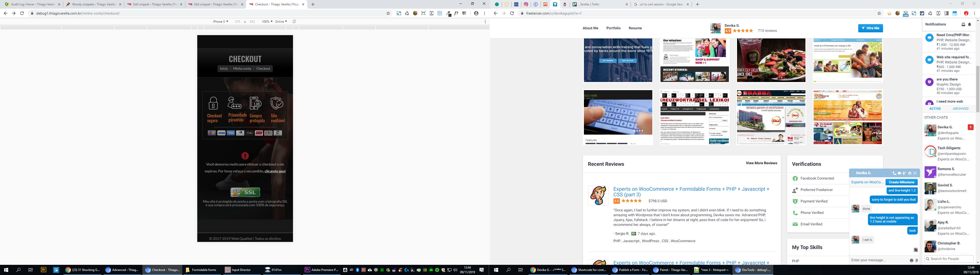Switch to Audit Log Viewer browser tab
This screenshot has height=275, width=980.
click(x=30, y=4)
